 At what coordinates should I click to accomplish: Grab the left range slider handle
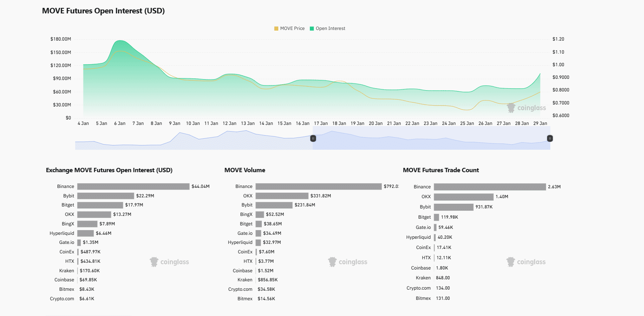tap(313, 138)
